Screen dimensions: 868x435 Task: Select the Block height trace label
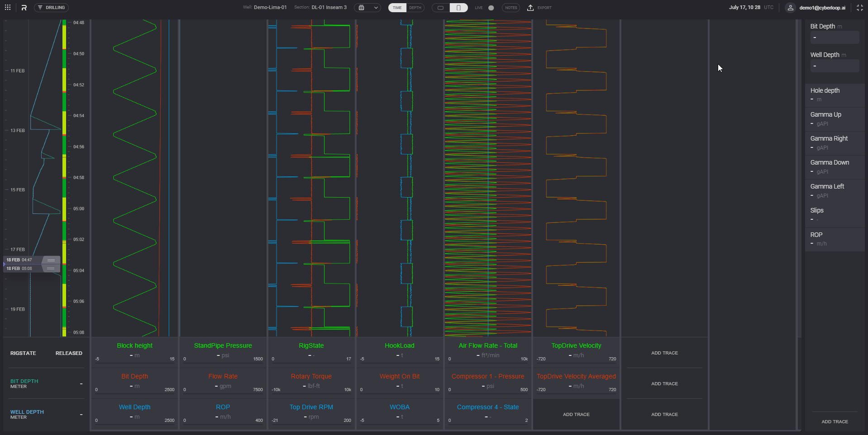click(x=134, y=345)
